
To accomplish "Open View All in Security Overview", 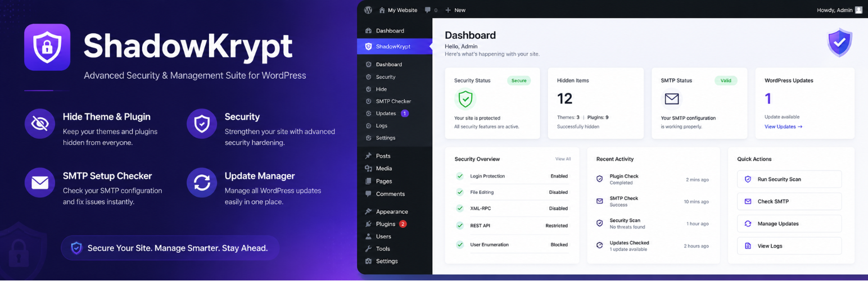I will tap(563, 159).
